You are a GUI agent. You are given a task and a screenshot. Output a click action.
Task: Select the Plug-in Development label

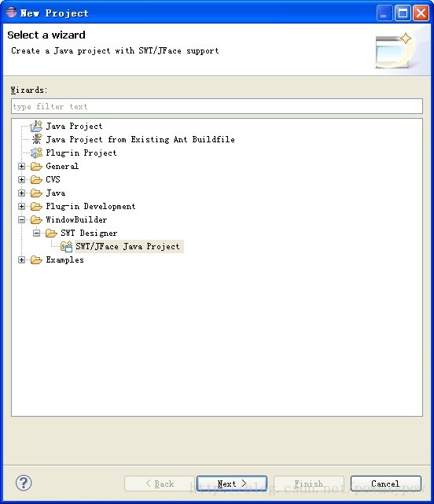coord(90,206)
